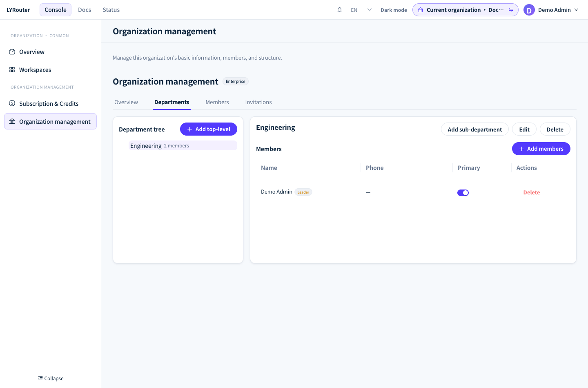Click Add sub-department
The image size is (588, 388).
coord(475,129)
